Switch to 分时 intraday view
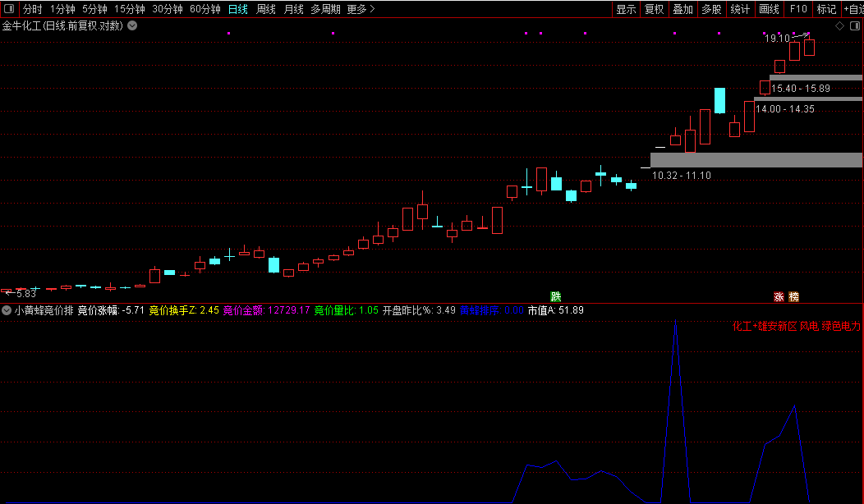This screenshot has height=504, width=864. (33, 9)
